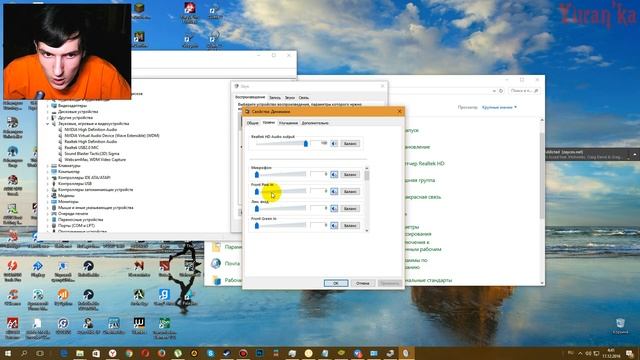The height and width of the screenshot is (360, 640).
Task: Open Баланс for Лин. вход
Action: click(x=350, y=209)
